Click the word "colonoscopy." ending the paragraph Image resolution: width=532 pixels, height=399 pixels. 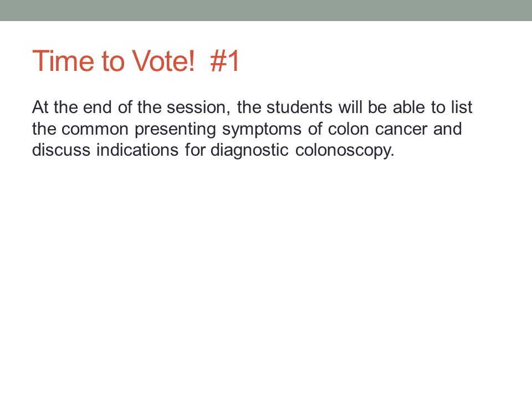coord(345,151)
